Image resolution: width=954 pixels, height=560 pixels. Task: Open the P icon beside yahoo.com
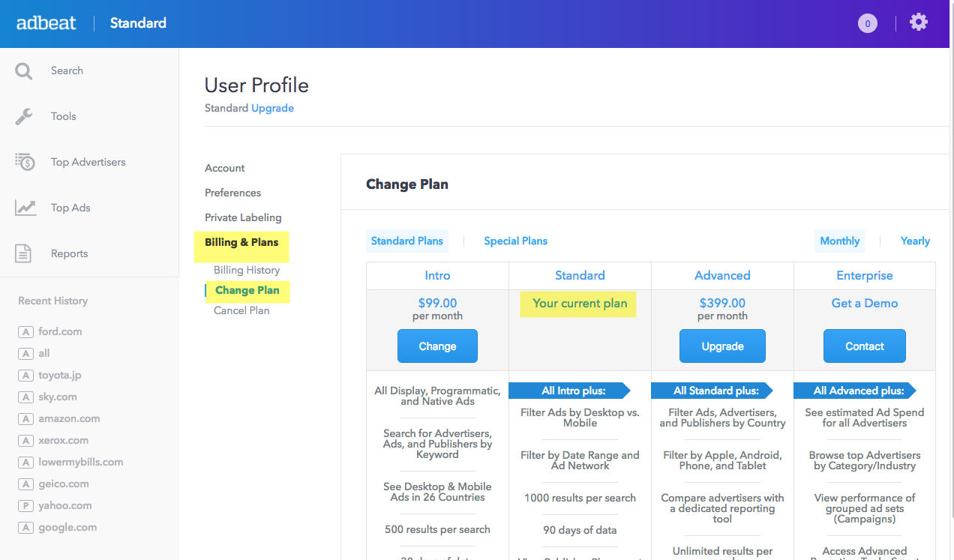pyautogui.click(x=26, y=506)
